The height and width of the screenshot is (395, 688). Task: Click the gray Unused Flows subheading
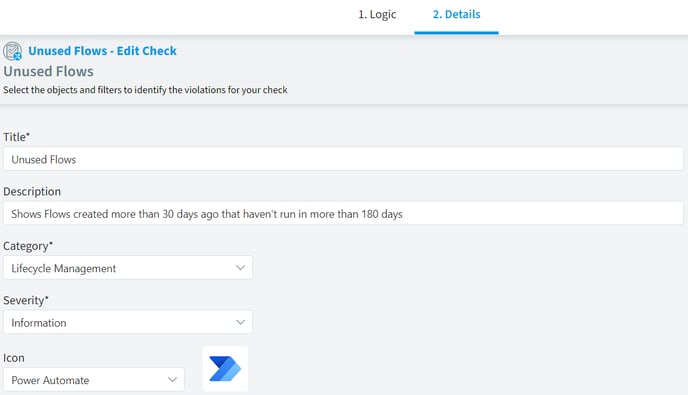coord(48,71)
